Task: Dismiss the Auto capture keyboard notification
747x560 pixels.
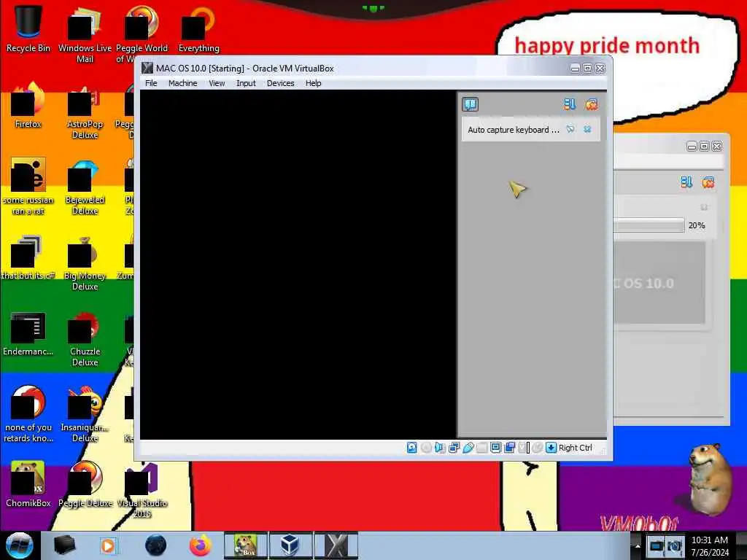Action: [x=587, y=129]
